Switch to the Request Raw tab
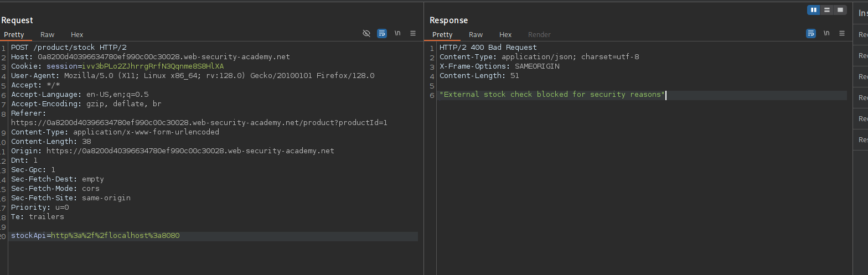868x275 pixels. 48,35
